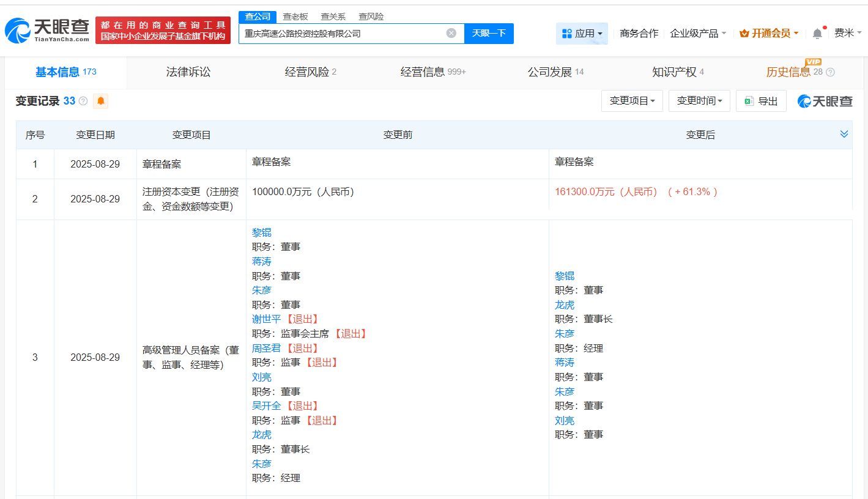Go to the 公司发展 tab
The width and height of the screenshot is (868, 499).
pos(555,72)
